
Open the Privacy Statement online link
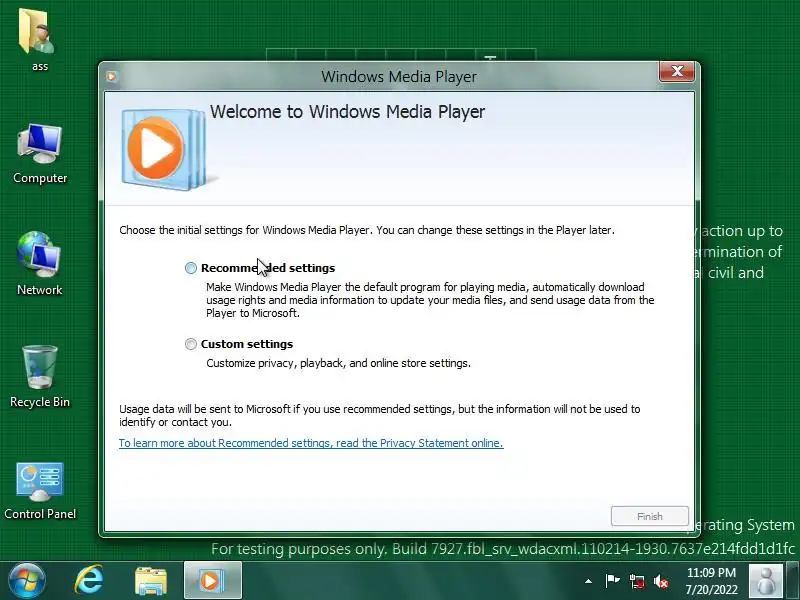pyautogui.click(x=311, y=443)
